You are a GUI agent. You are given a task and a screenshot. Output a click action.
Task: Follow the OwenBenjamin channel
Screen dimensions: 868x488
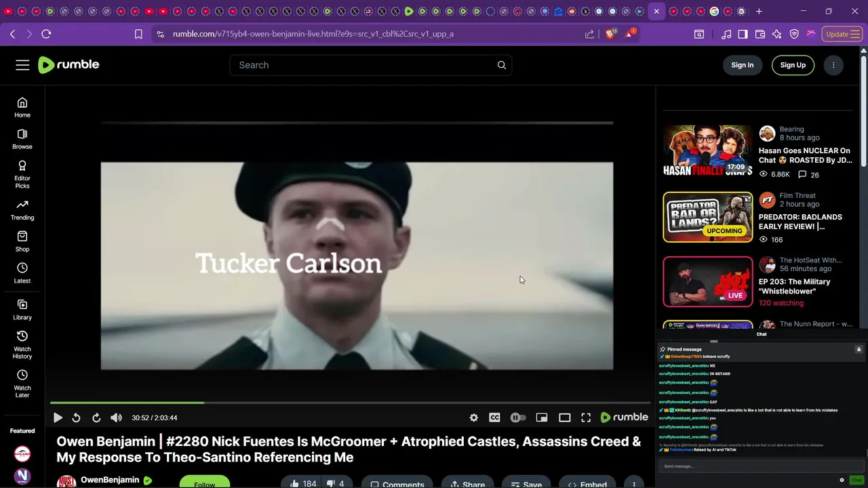click(x=204, y=482)
